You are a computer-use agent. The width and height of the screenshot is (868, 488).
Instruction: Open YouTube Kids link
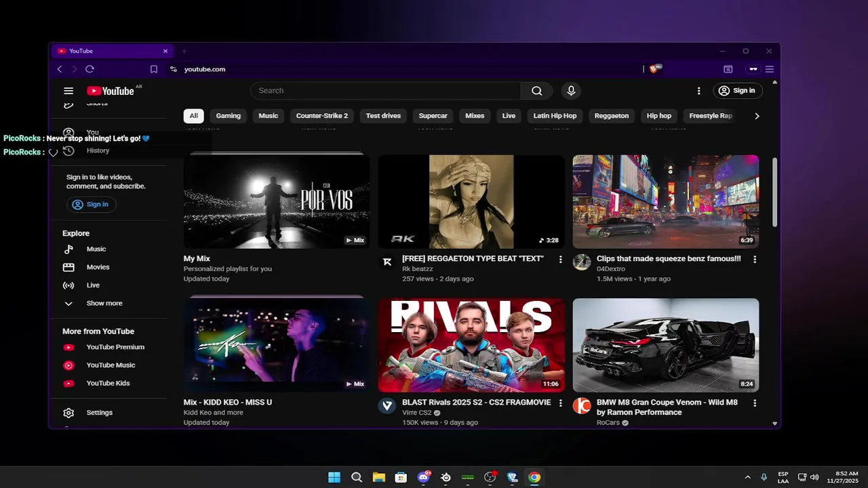click(x=108, y=384)
